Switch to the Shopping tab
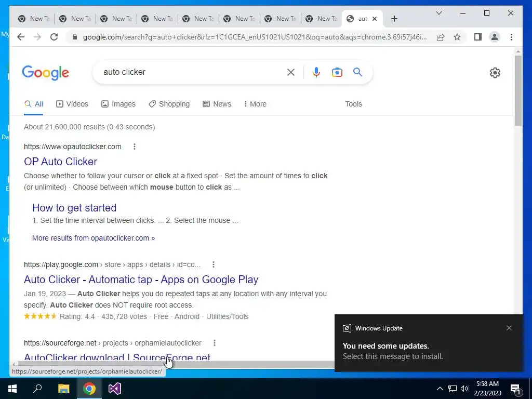This screenshot has height=399, width=532. (169, 104)
